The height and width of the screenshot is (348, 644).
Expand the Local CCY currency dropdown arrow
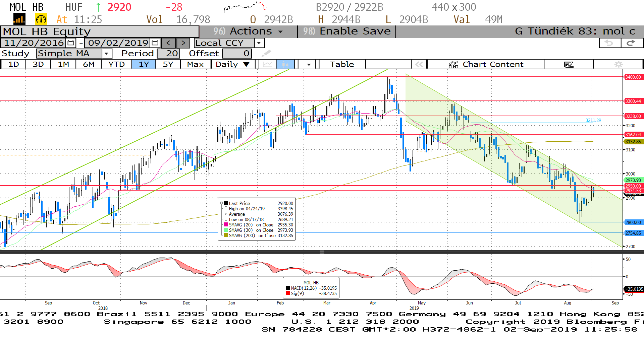coord(259,43)
